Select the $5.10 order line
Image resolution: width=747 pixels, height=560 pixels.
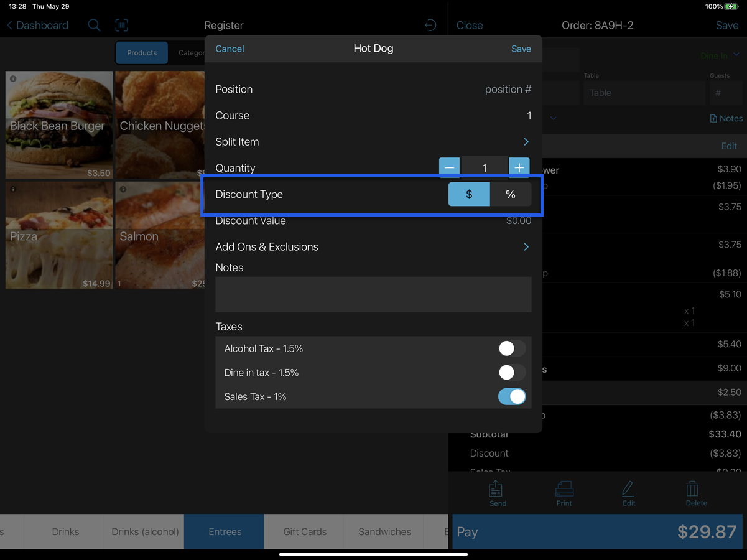(643, 307)
